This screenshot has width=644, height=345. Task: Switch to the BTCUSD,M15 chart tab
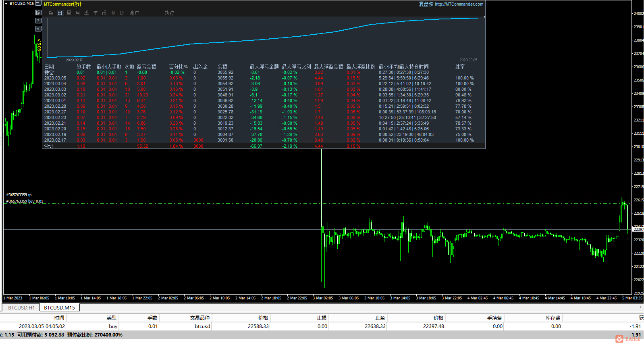pos(60,307)
